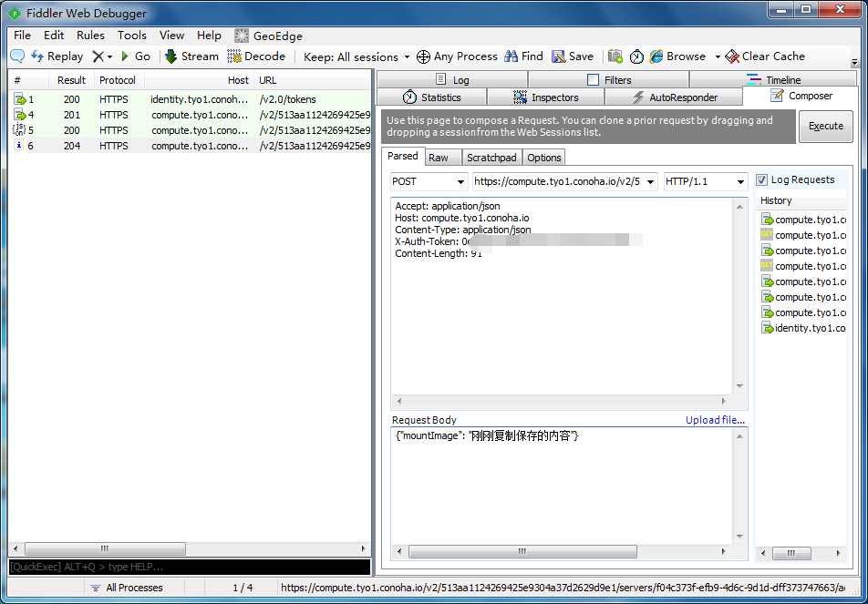Switch to the Log tab
This screenshot has height=604, width=868.
tap(452, 79)
